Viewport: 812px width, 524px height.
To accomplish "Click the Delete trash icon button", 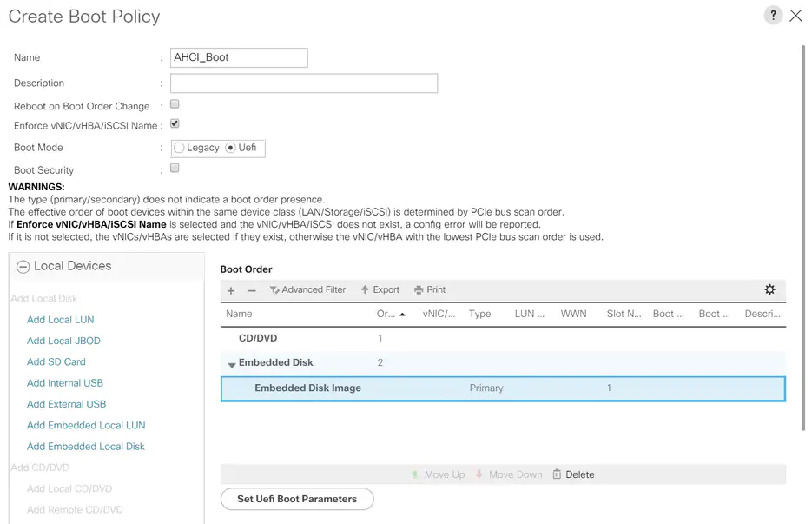I will pyautogui.click(x=573, y=474).
